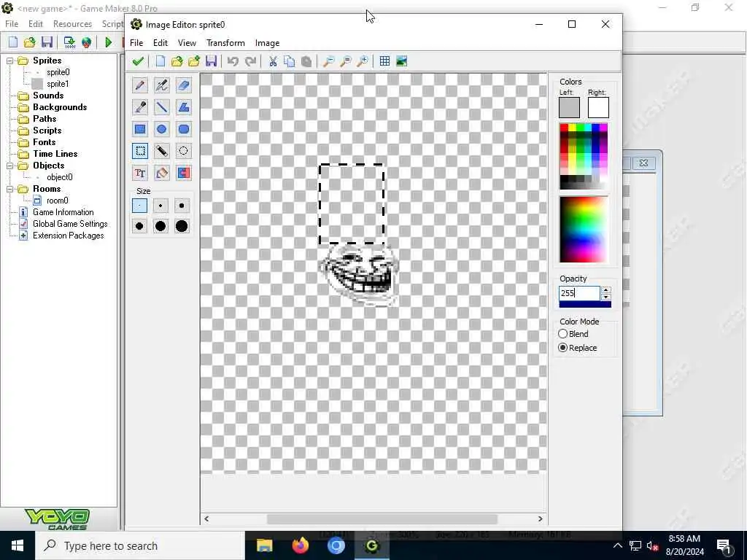Collapse the Rooms folder in tree
This screenshot has width=747, height=560.
coord(9,189)
